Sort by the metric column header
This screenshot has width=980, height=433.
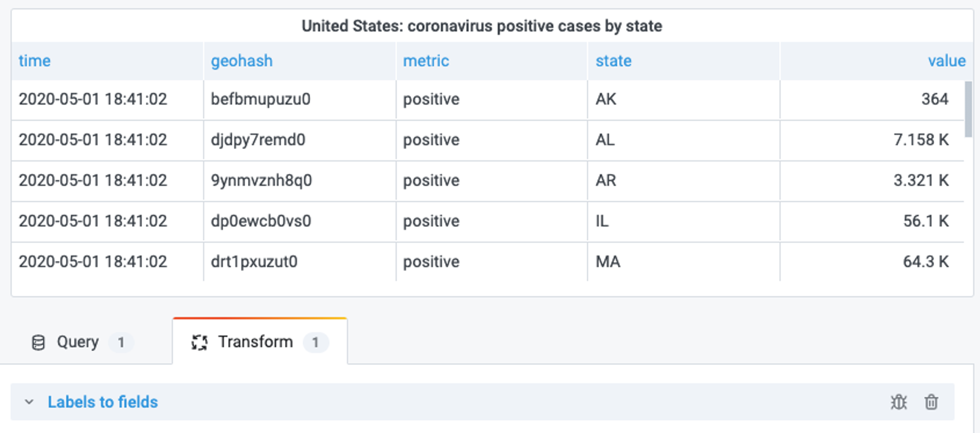tap(426, 61)
